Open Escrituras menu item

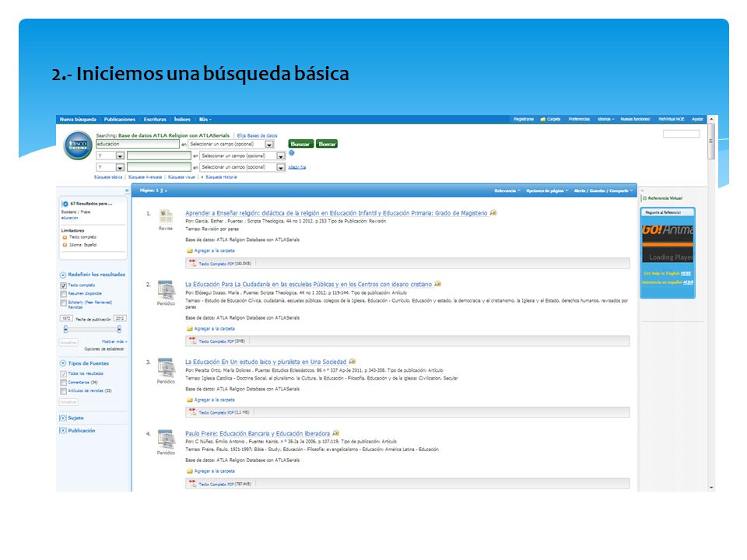[x=155, y=120]
